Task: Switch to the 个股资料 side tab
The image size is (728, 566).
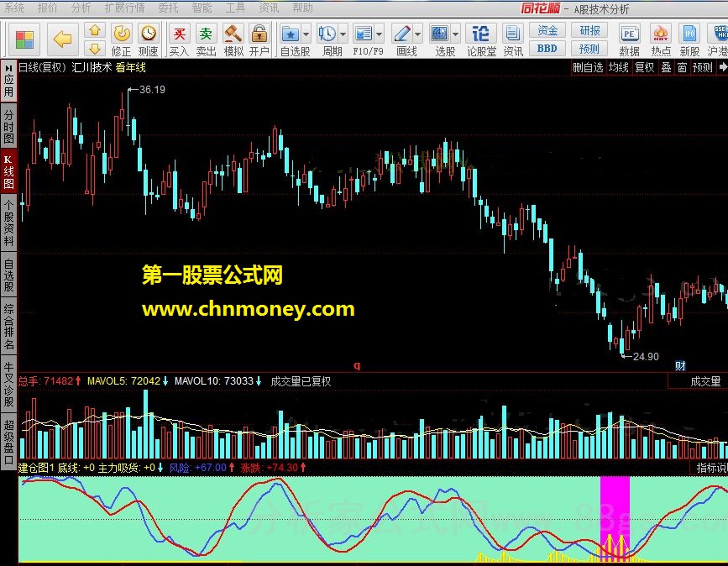Action: coord(9,223)
